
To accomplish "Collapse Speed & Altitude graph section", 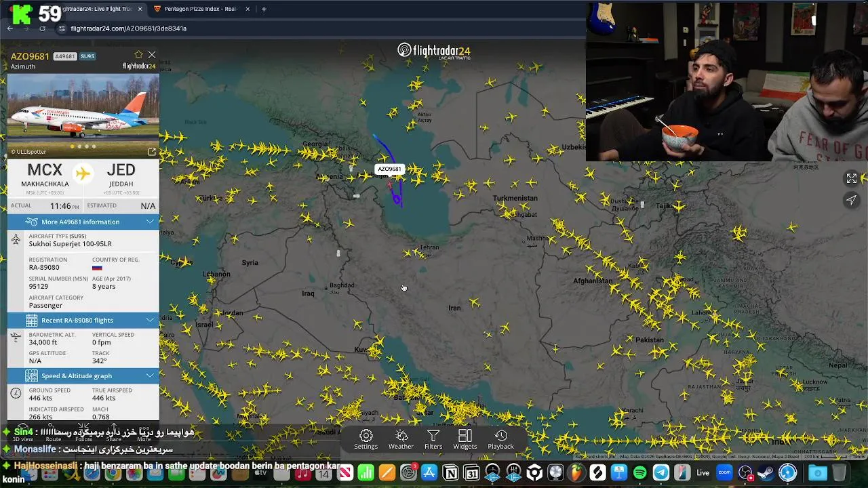I will click(149, 375).
